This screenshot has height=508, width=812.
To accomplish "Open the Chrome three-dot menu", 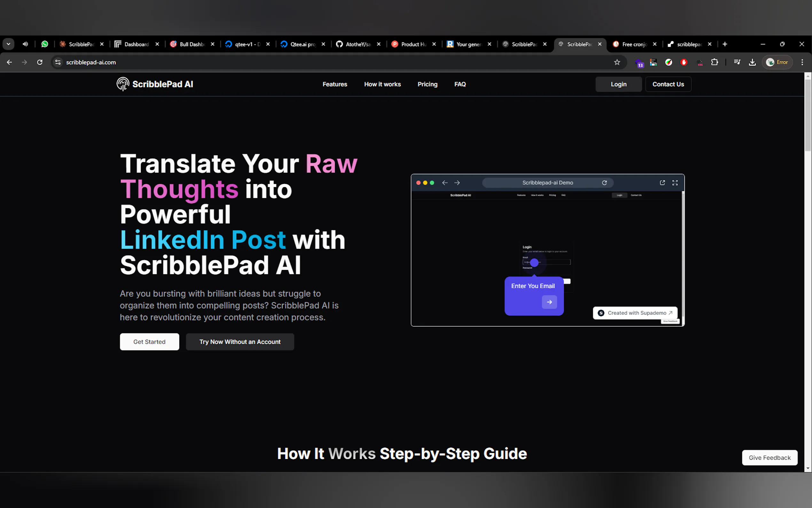I will (802, 62).
